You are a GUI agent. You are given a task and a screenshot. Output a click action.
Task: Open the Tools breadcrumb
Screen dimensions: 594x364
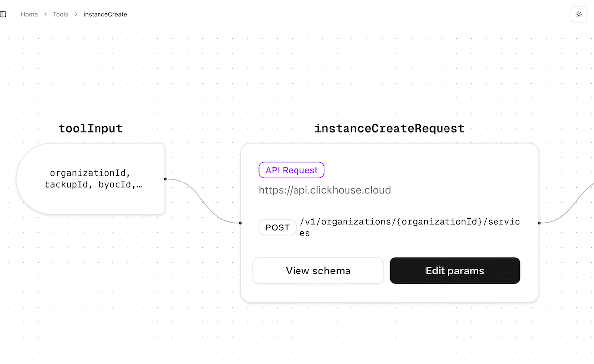tap(60, 14)
